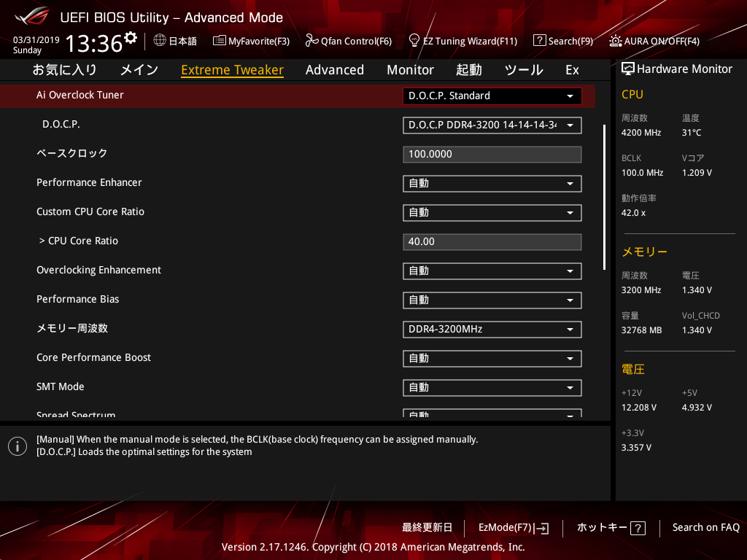Open the Monitor tab

click(x=410, y=70)
